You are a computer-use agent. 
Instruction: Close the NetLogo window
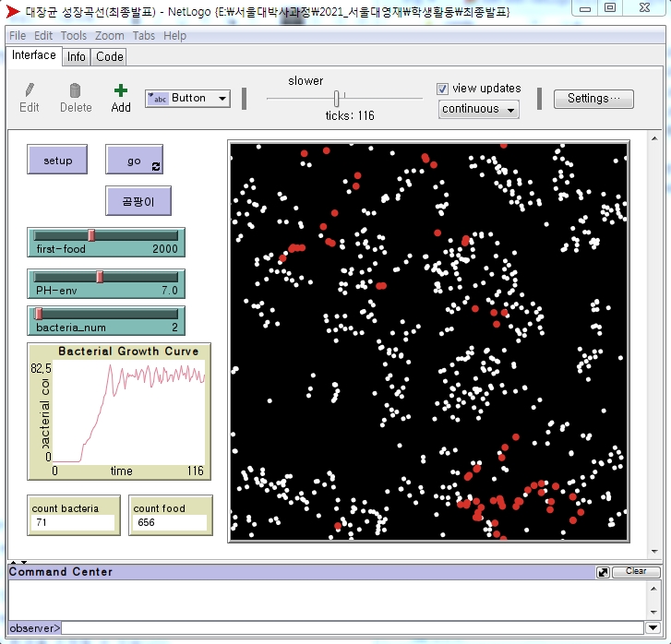(645, 8)
